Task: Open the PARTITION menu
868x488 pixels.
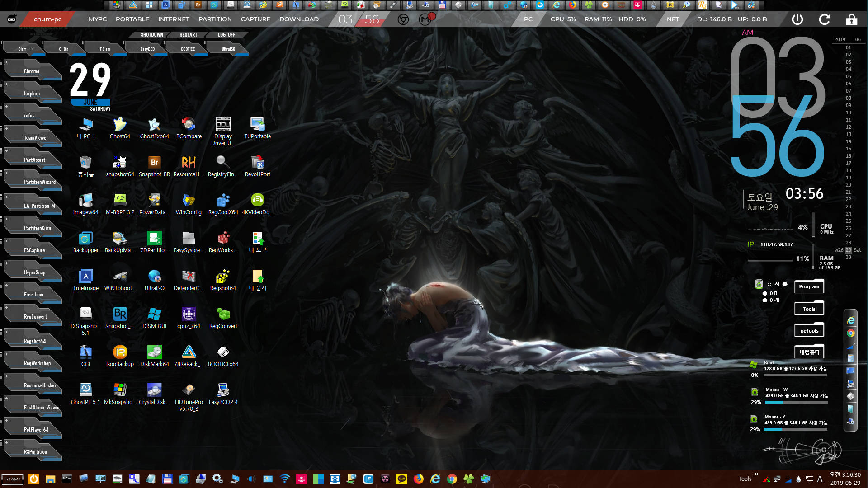Action: [215, 19]
